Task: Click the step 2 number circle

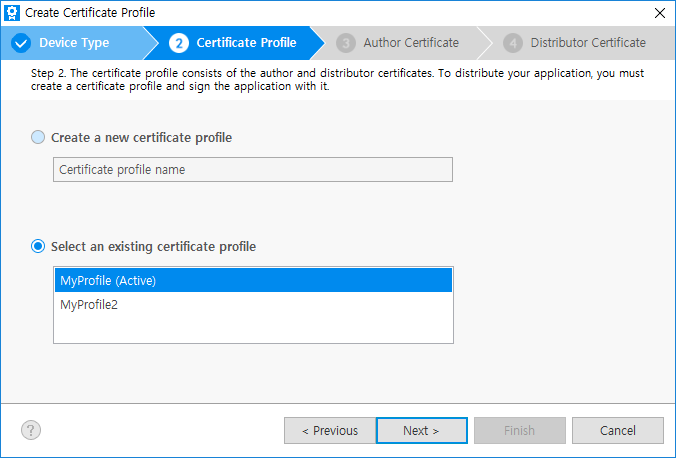Action: tap(179, 43)
